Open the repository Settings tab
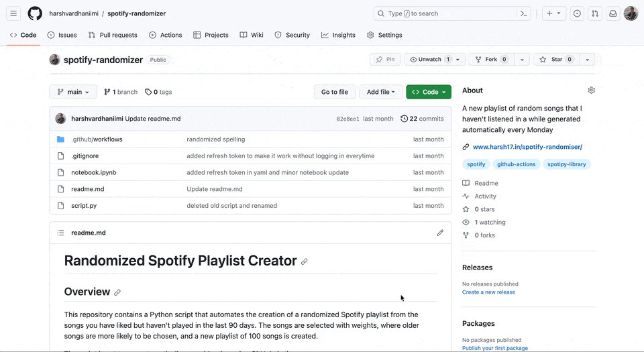Viewport: 644px width, 352px height. (384, 36)
